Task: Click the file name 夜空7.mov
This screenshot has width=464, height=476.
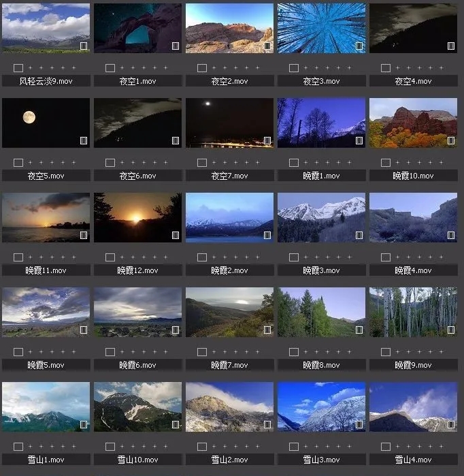Action: (229, 176)
